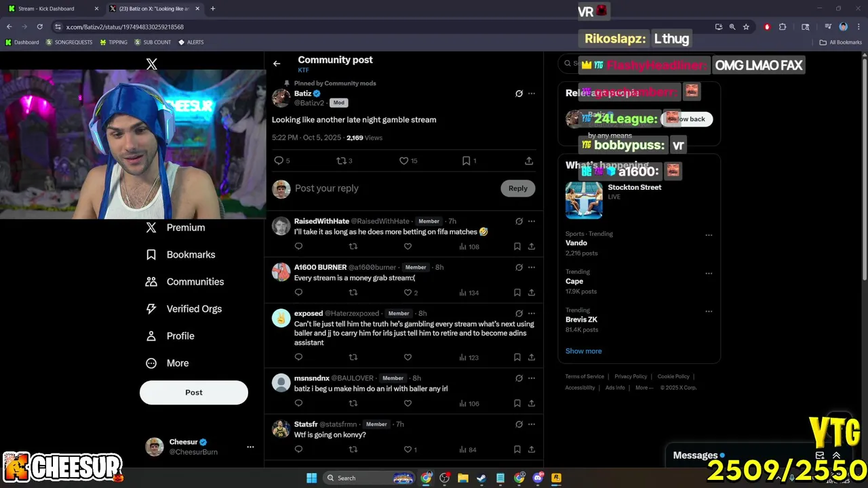Like Batiz's post

pos(404,161)
